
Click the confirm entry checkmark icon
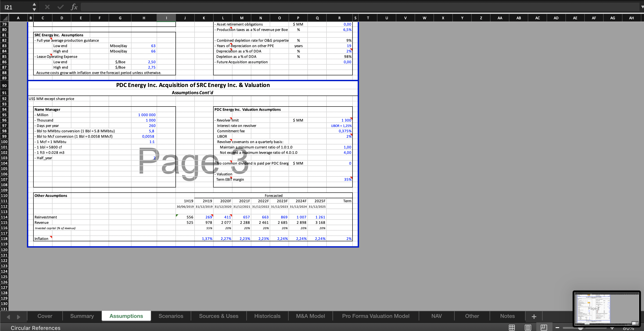[x=60, y=7]
